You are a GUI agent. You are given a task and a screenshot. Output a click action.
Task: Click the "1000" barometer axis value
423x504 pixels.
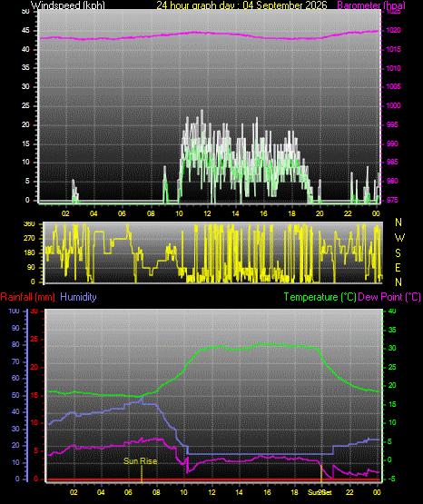click(x=393, y=105)
